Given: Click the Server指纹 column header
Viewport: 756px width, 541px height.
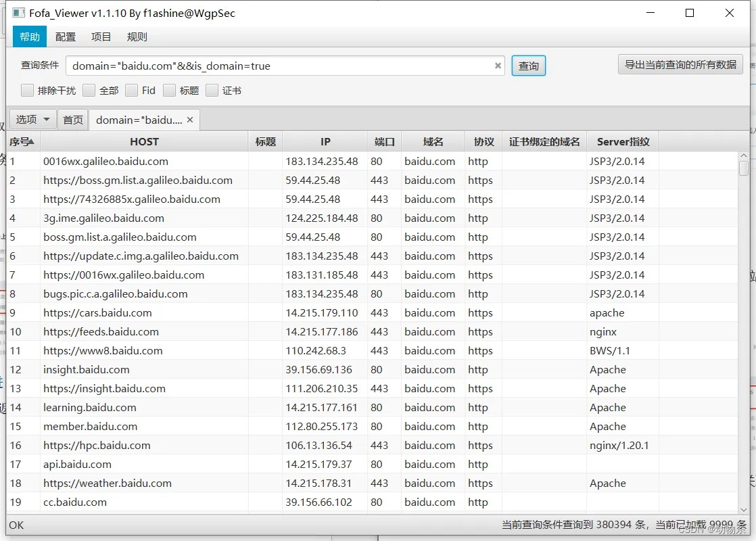Looking at the screenshot, I should [x=623, y=141].
